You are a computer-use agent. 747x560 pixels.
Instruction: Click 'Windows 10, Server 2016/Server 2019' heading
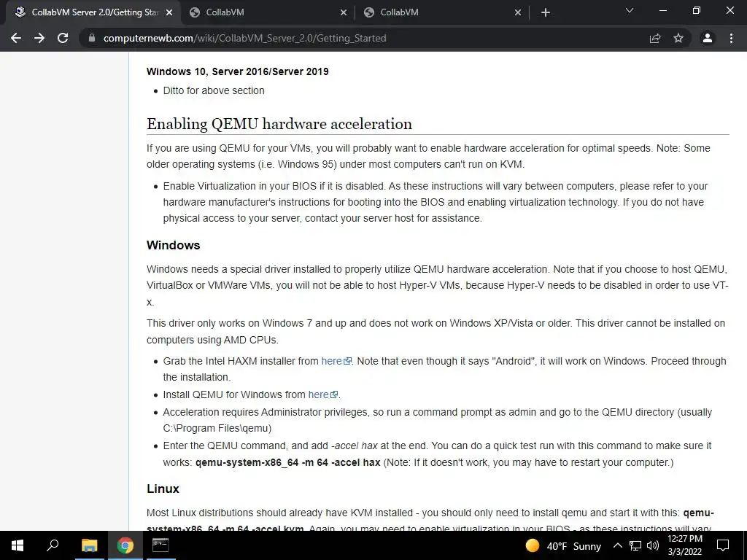(237, 72)
